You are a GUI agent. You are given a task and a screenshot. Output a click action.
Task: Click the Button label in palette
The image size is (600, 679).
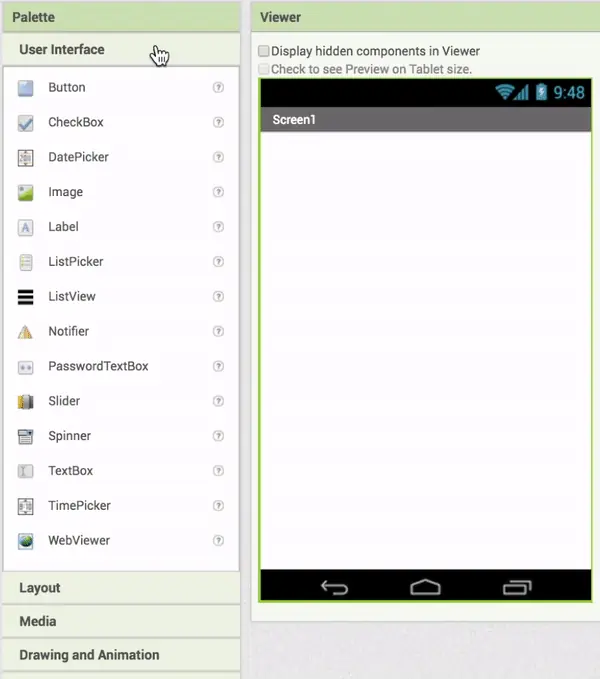pyautogui.click(x=67, y=87)
